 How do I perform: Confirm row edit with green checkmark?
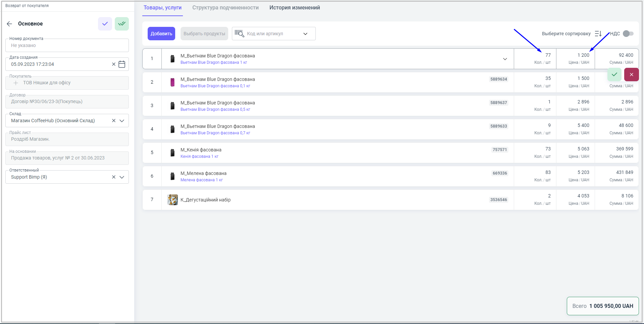(x=614, y=75)
